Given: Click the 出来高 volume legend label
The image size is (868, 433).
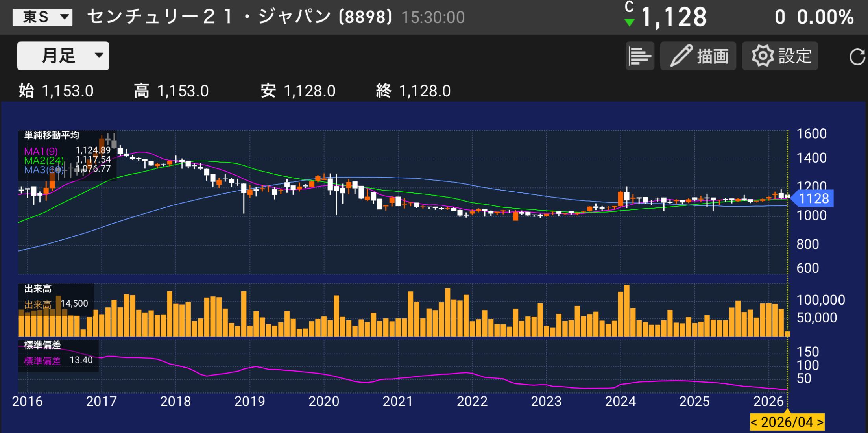Looking at the screenshot, I should click(38, 289).
